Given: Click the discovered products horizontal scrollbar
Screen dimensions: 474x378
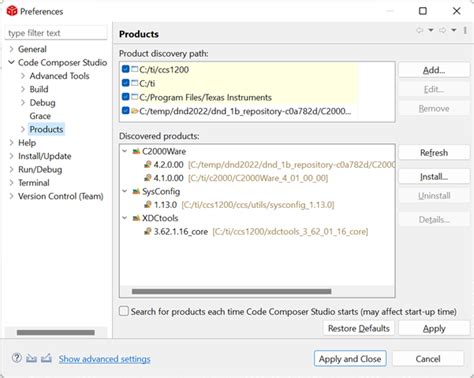Looking at the screenshot, I should pos(231,291).
